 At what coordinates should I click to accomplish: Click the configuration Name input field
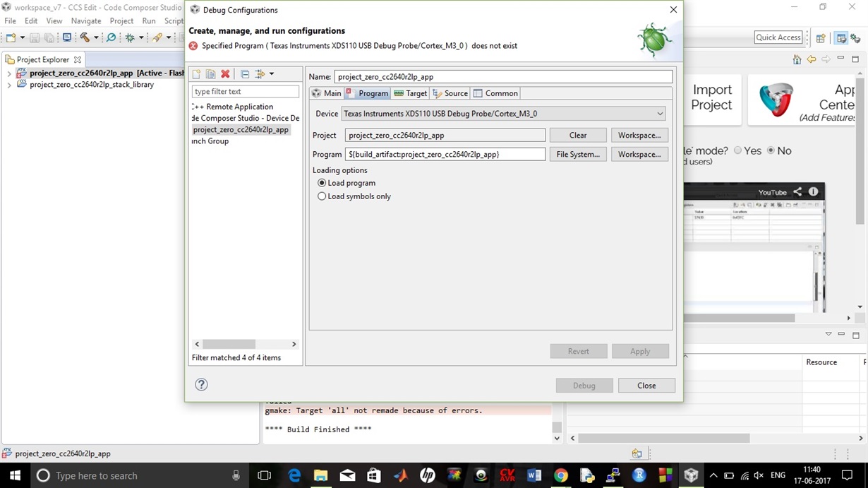(x=503, y=76)
